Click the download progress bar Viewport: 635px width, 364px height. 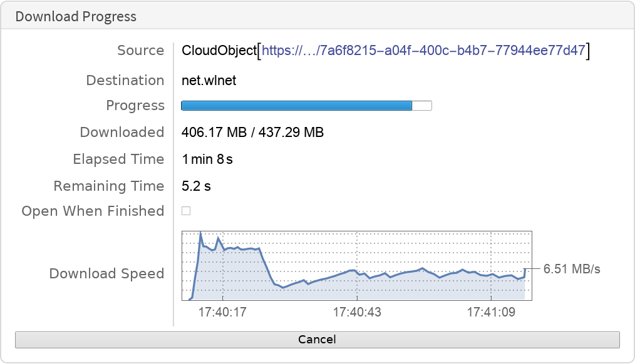point(306,105)
